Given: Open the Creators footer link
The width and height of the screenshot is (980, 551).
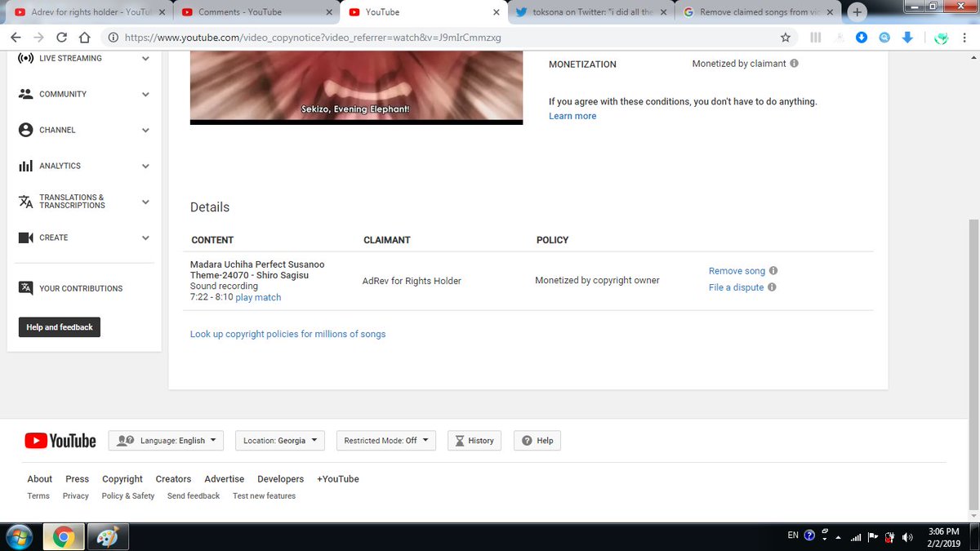Looking at the screenshot, I should tap(173, 479).
